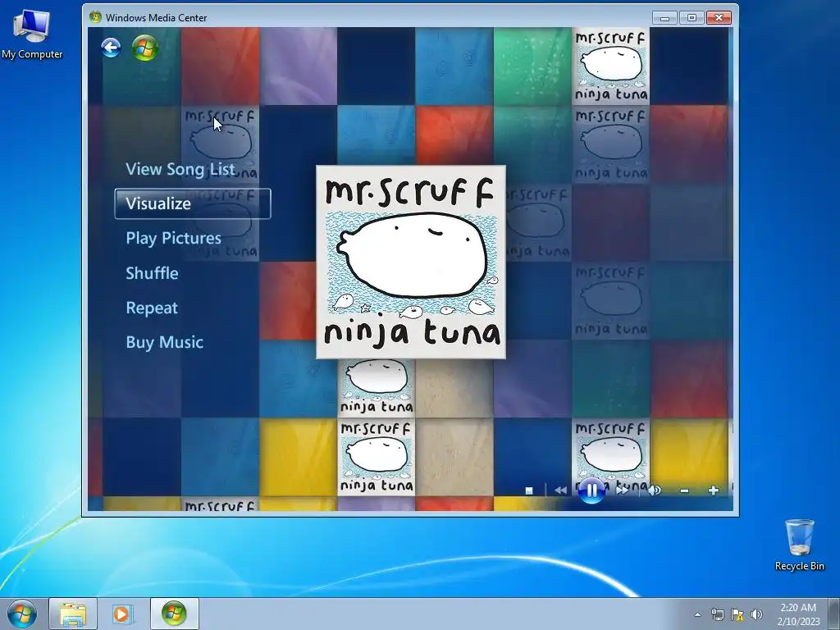Close the Windows Media Center window

719,18
